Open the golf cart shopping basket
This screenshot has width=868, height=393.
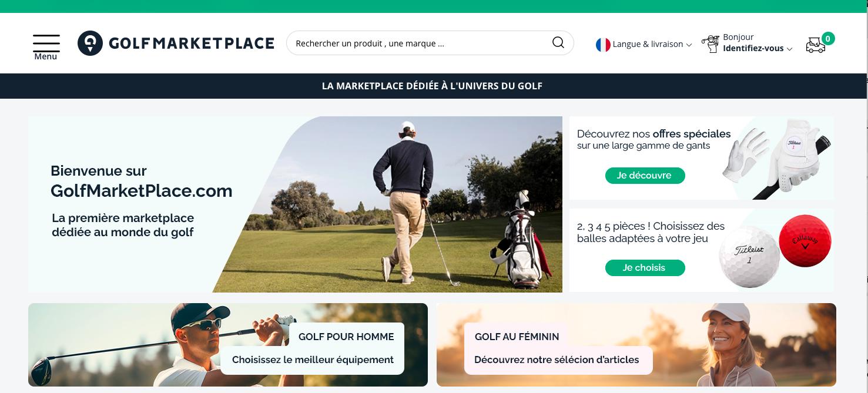pyautogui.click(x=816, y=45)
